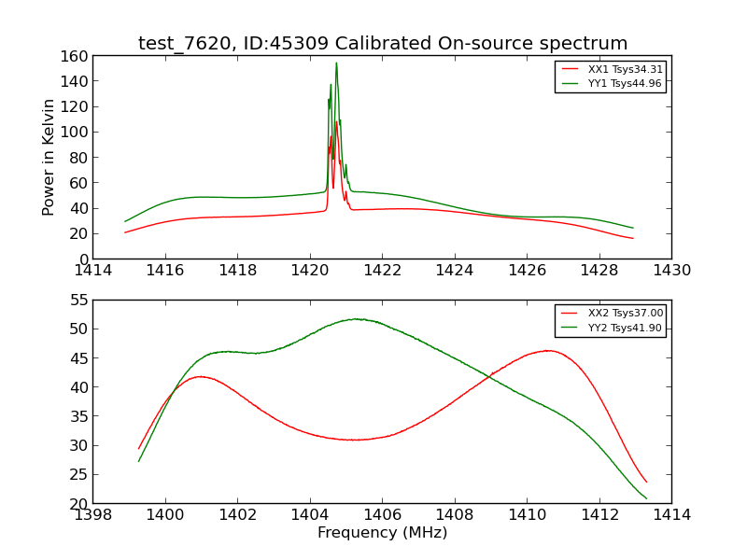Click the 1410 frequency tick label
Viewport: 747px width, 560px height.
(528, 515)
